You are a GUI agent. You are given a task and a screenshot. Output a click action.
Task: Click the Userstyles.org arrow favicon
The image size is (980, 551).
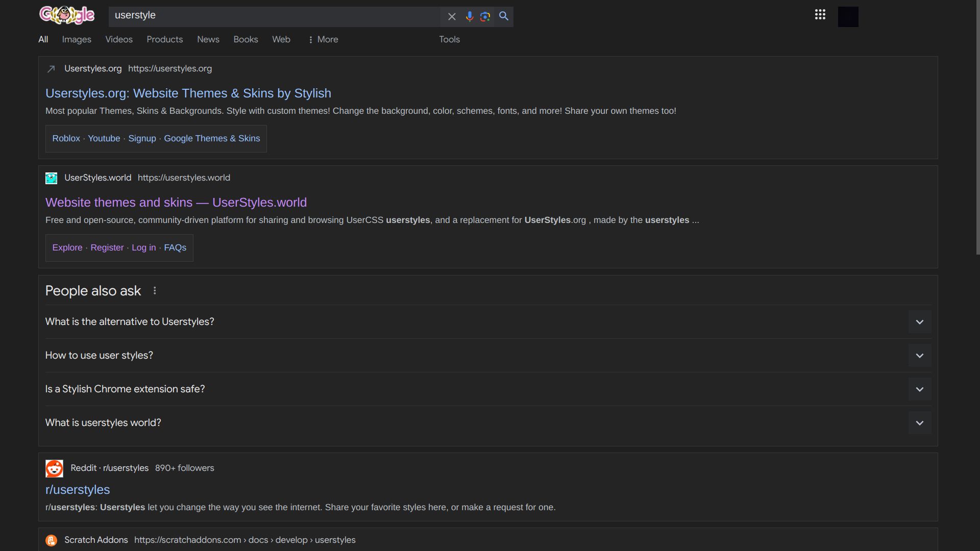[51, 69]
